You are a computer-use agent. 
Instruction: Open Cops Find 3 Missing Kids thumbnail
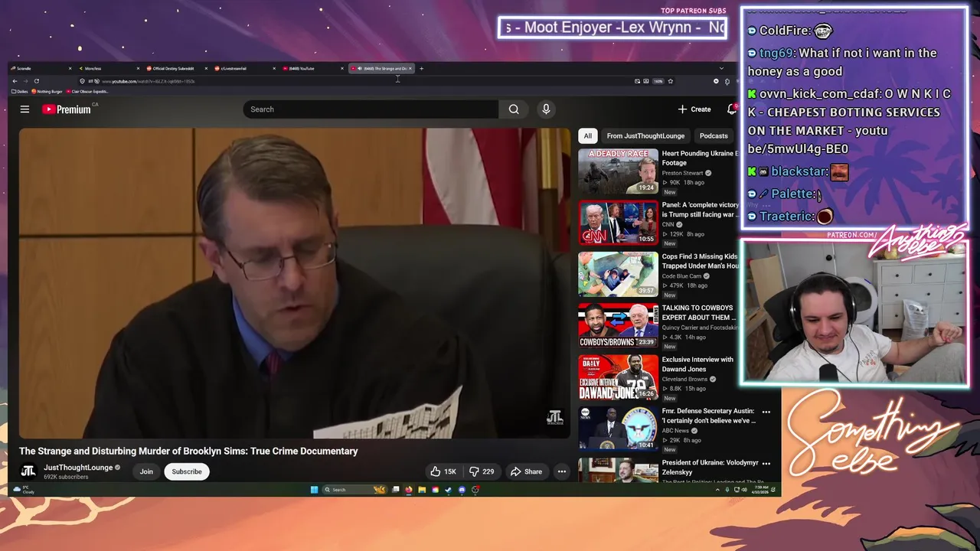[618, 274]
